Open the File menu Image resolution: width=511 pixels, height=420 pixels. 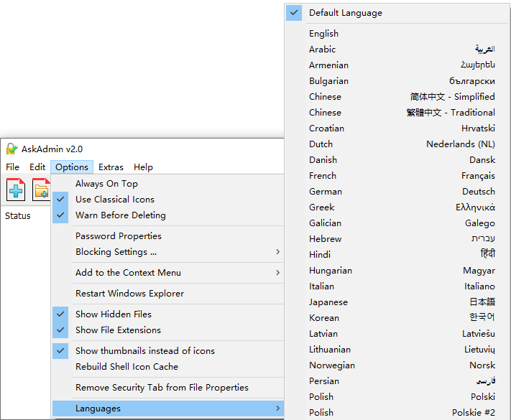[x=12, y=167]
